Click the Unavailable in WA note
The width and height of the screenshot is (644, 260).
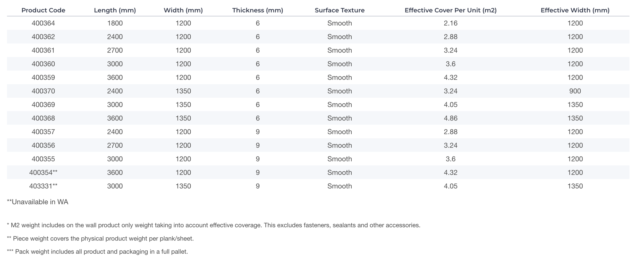(38, 202)
